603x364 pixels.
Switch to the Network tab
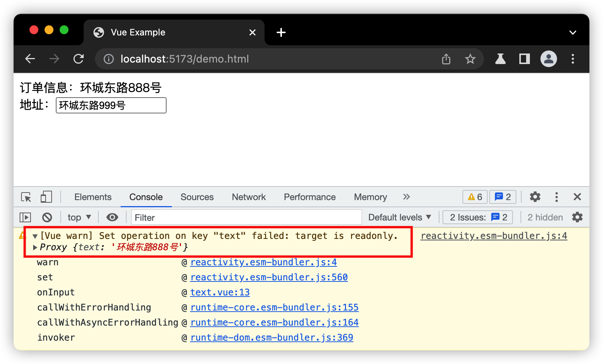249,197
